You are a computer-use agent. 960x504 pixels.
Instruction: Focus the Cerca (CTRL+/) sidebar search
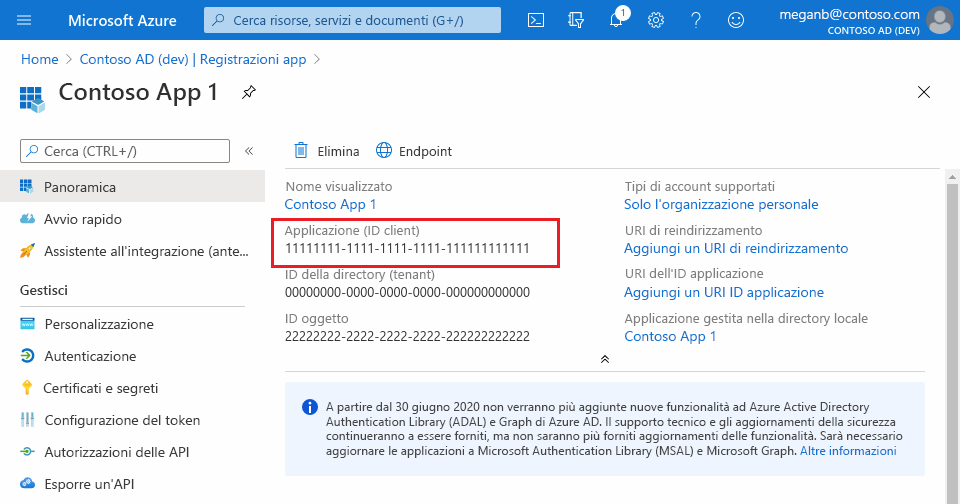click(125, 151)
